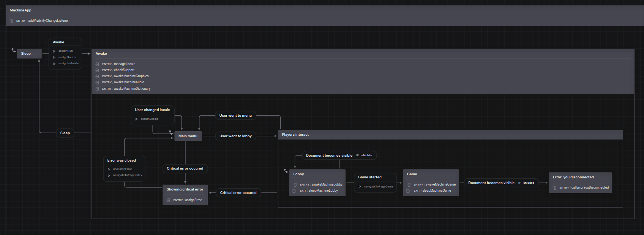The image size is (644, 235).
Task: Click the Sleep transition event label
Action: click(65, 133)
